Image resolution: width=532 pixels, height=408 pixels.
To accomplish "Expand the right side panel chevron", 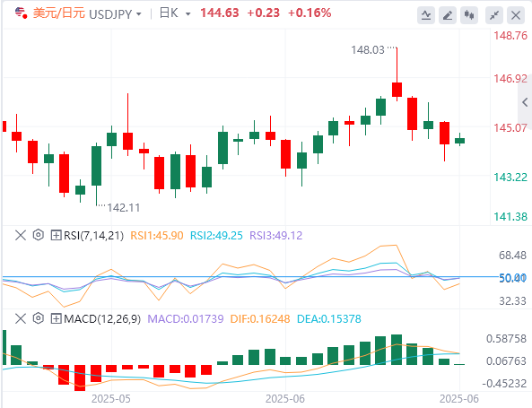I will click(525, 101).
